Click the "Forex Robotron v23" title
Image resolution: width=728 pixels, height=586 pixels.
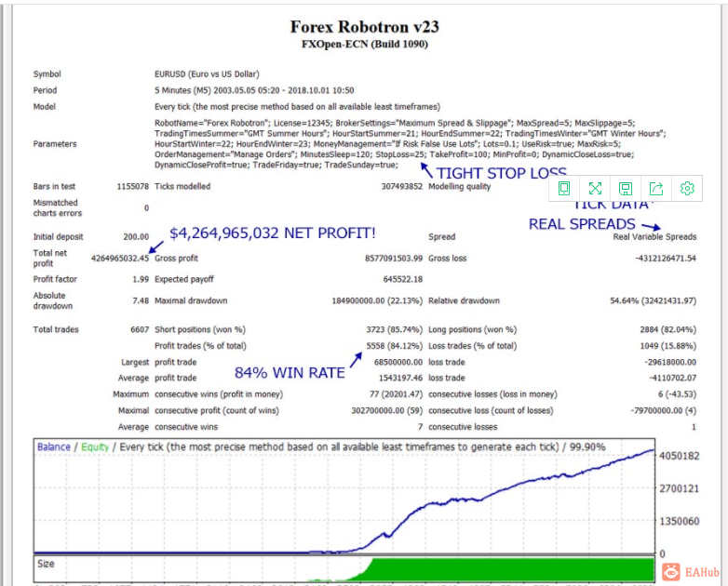click(x=364, y=27)
